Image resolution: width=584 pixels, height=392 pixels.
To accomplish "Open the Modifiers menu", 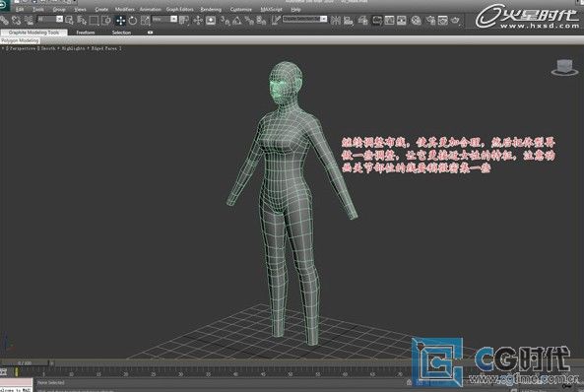I will coord(125,9).
